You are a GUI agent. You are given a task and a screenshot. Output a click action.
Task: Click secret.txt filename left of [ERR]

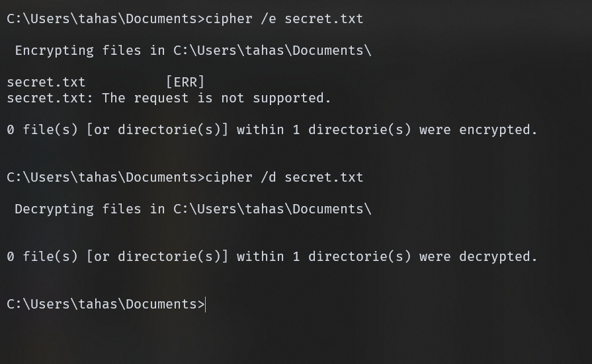click(x=46, y=82)
